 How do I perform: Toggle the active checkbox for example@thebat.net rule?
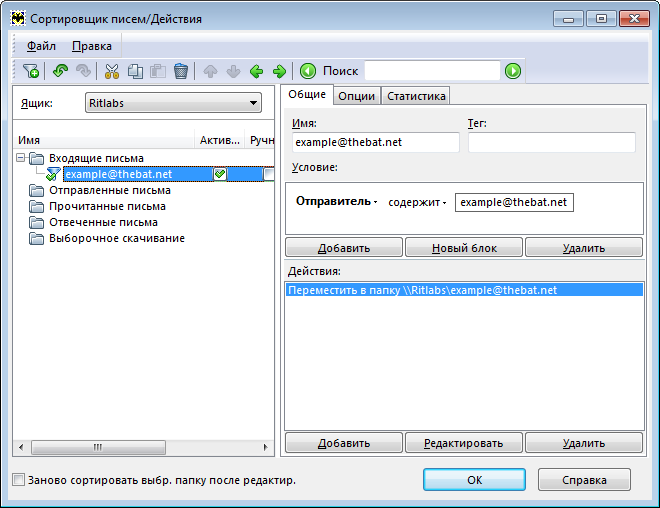pyautogui.click(x=220, y=174)
